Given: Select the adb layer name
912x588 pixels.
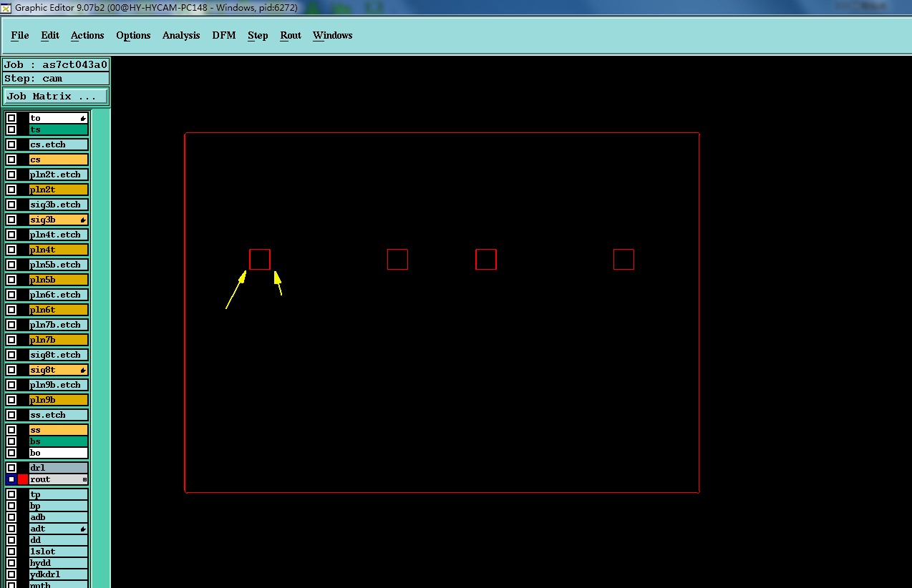Looking at the screenshot, I should pyautogui.click(x=59, y=517).
